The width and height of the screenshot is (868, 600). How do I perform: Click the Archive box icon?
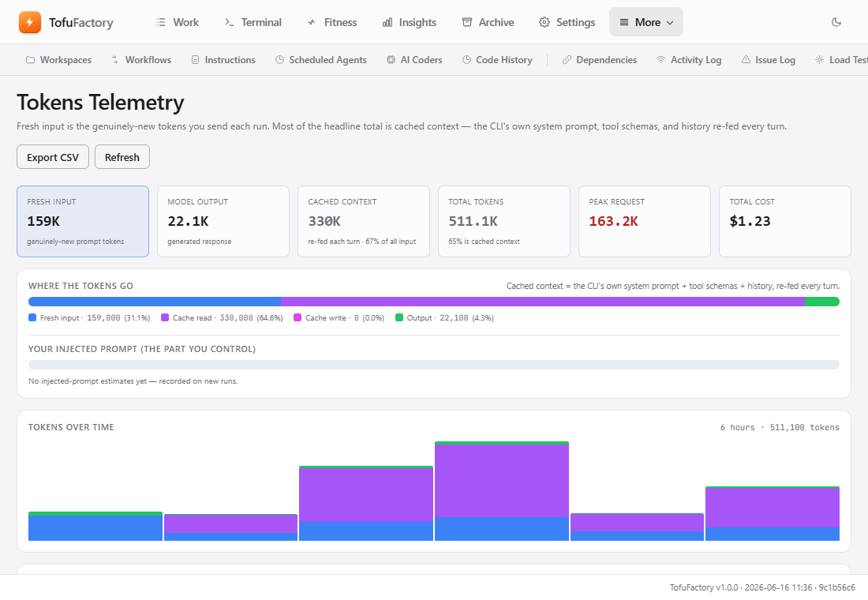click(467, 22)
